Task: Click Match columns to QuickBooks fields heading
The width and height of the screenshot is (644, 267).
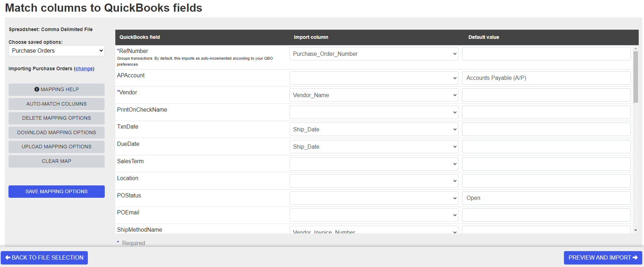Action: click(104, 8)
